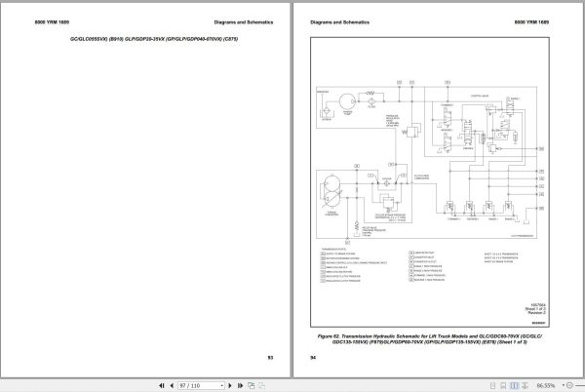The width and height of the screenshot is (585, 392).
Task: Click page number 93 on left page
Action: tap(270, 358)
